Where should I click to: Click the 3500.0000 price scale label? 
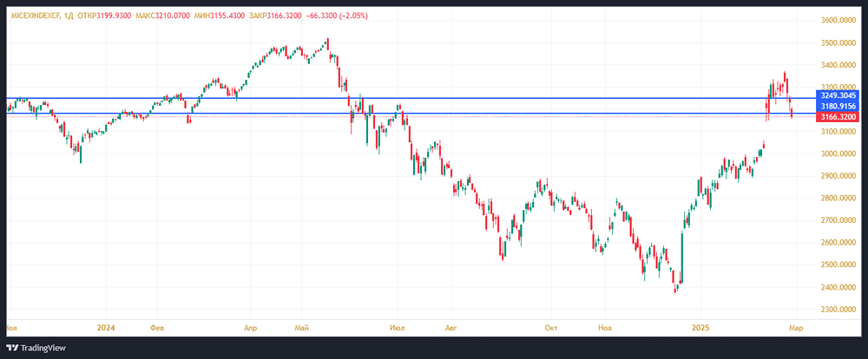840,42
